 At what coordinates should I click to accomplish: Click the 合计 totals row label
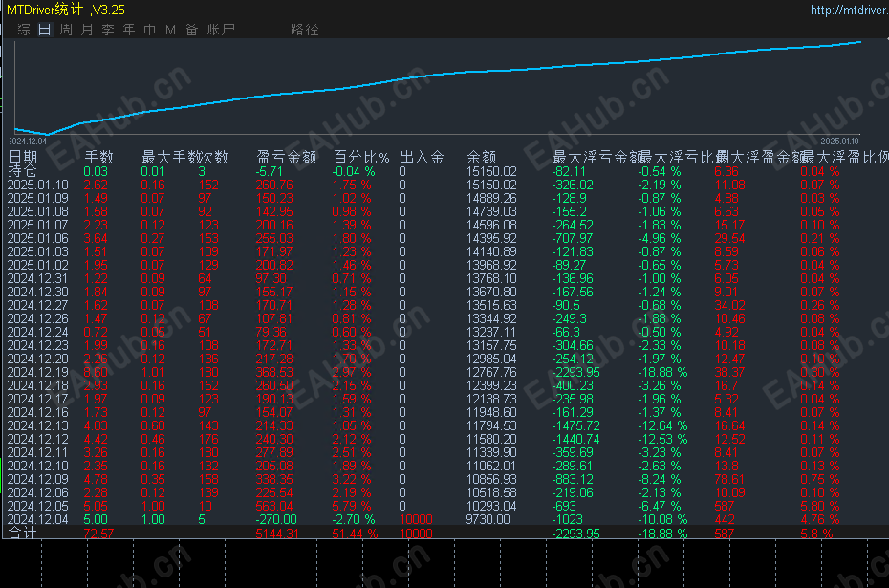pyautogui.click(x=22, y=533)
